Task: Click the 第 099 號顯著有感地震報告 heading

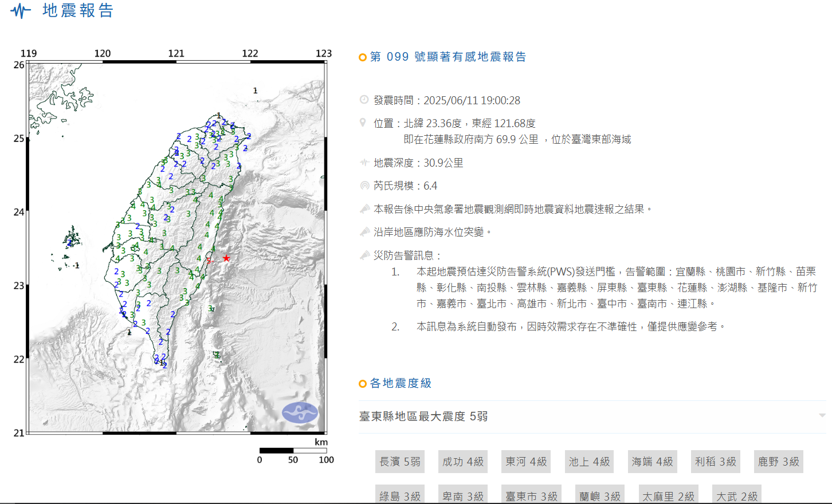Action: tap(448, 57)
